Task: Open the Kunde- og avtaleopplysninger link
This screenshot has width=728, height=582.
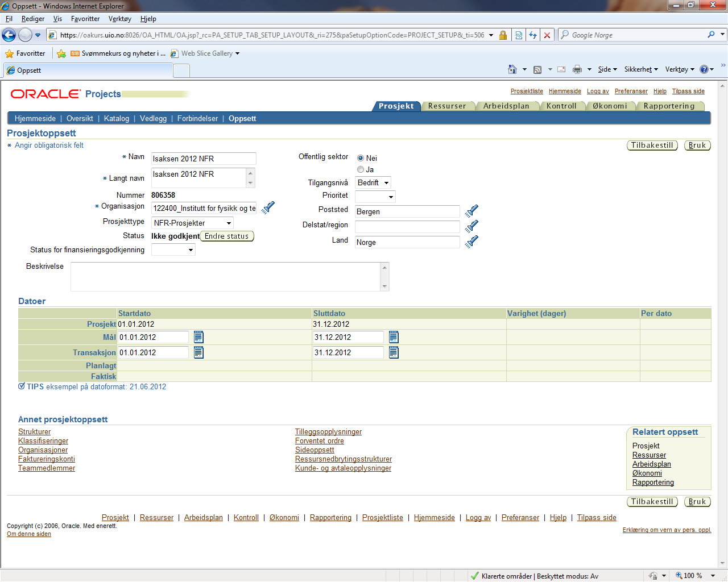Action: click(x=343, y=468)
